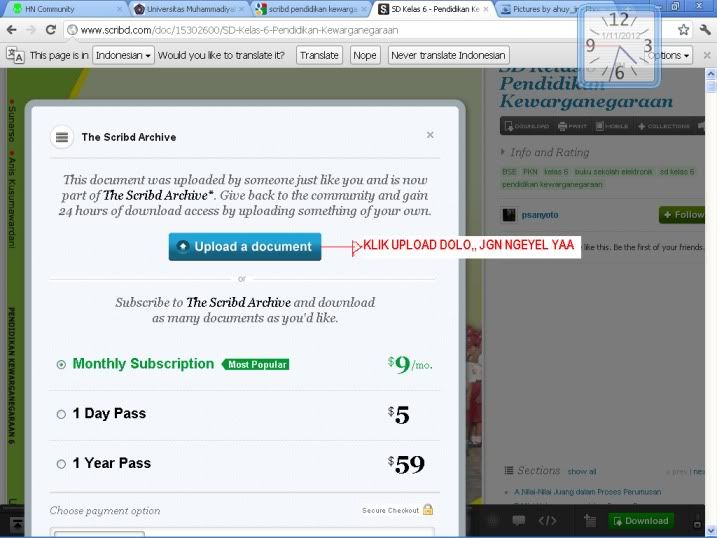Click the 'sd kelas 6' tag
The image size is (717, 538).
click(676, 172)
